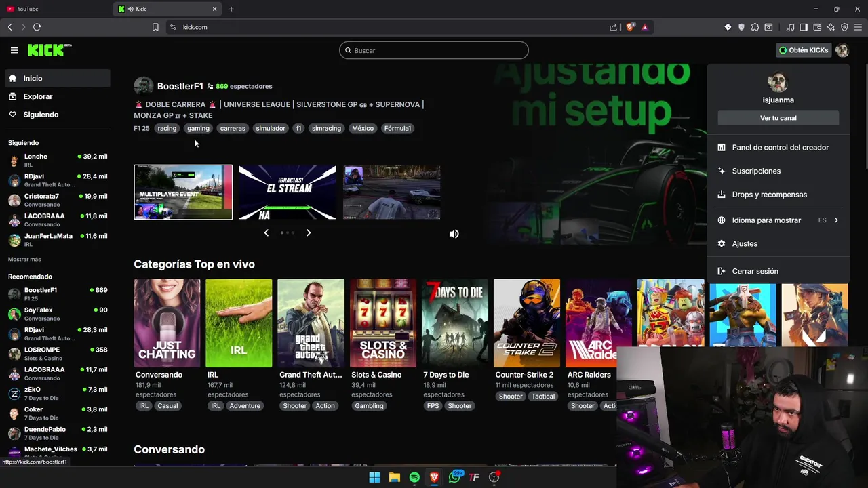Mute the featured stream volume icon

click(454, 234)
